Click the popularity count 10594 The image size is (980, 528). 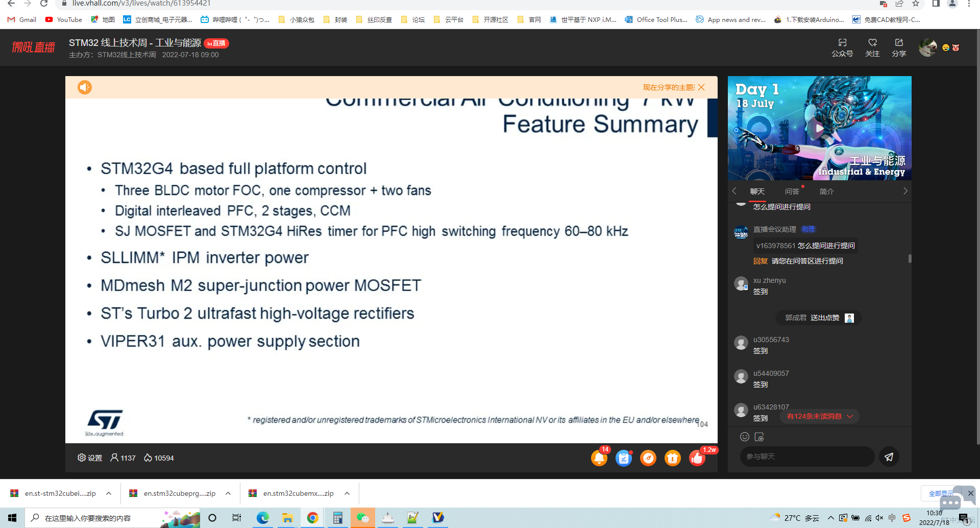[159, 458]
